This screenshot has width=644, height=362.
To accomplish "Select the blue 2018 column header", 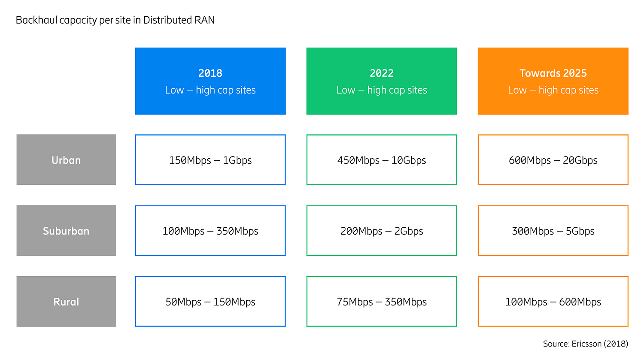I will tap(210, 81).
